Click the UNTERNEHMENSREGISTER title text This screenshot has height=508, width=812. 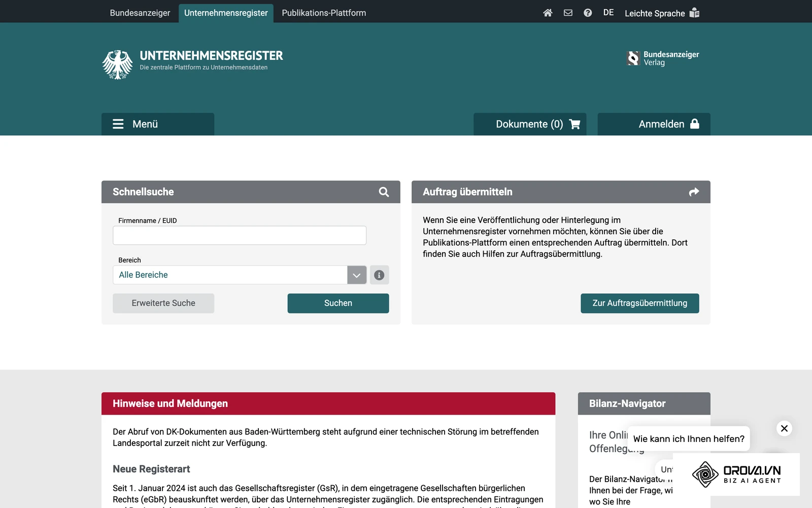point(211,55)
